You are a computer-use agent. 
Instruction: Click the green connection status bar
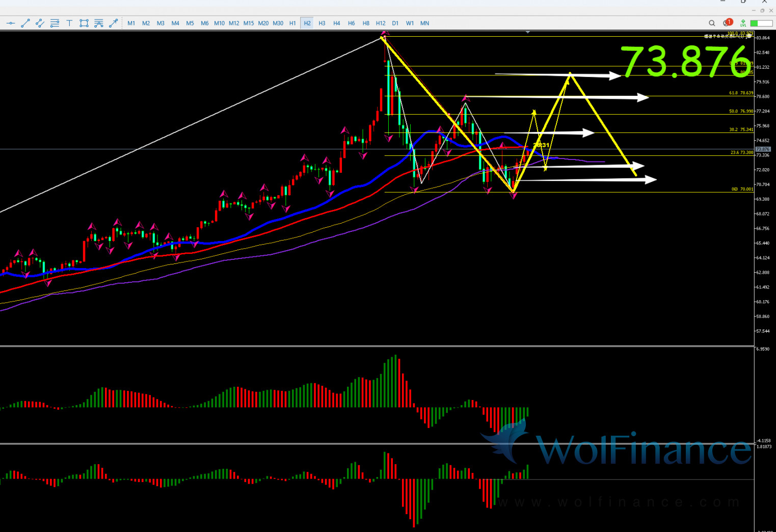coord(761,23)
